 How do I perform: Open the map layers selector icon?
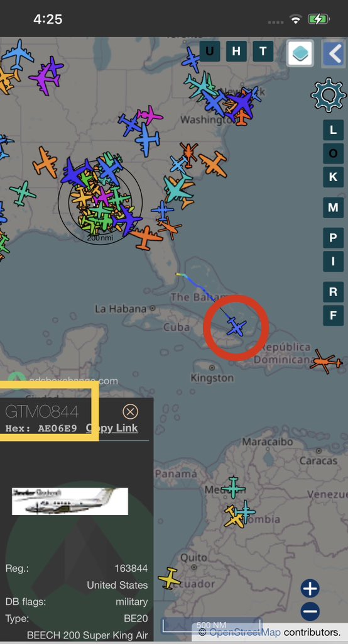click(x=300, y=53)
